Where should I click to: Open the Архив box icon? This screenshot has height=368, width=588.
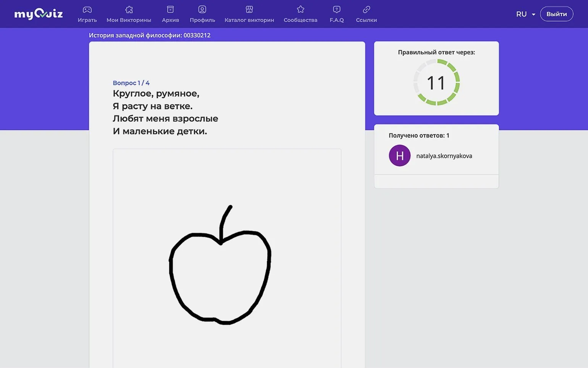(x=170, y=10)
